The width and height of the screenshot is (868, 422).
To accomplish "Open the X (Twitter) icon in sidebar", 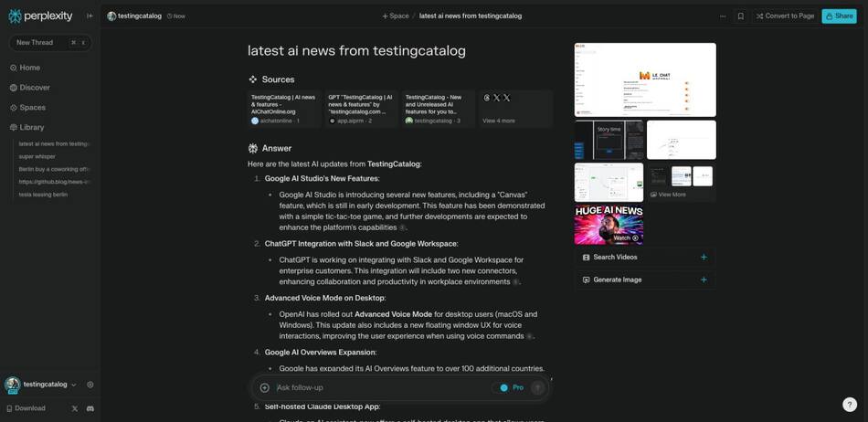I will [75, 408].
